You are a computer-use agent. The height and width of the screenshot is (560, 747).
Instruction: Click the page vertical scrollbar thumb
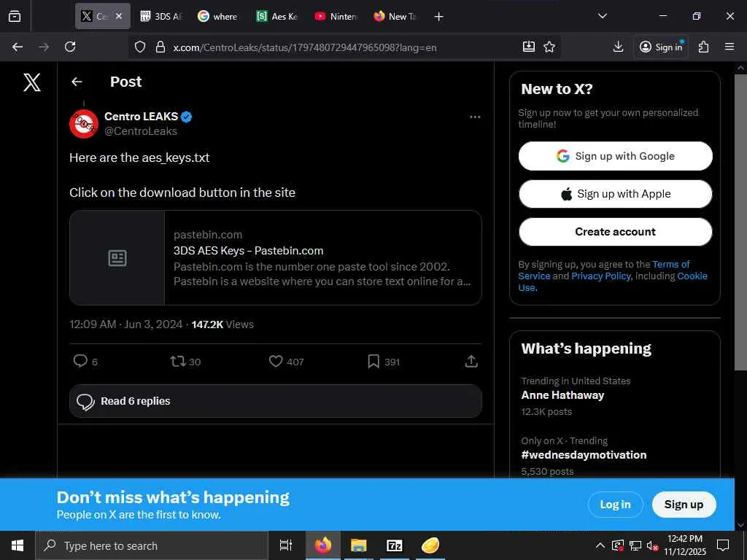(740, 222)
